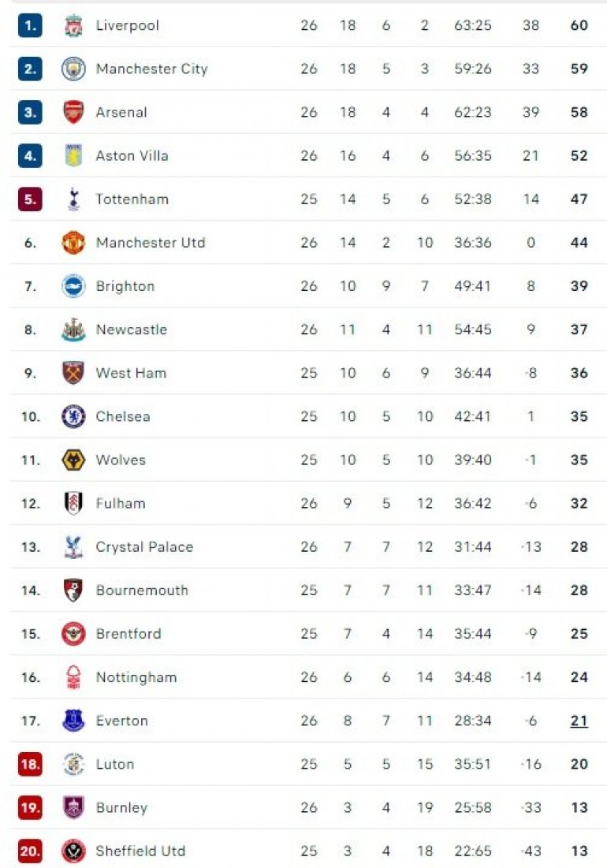Viewport: 607px width, 868px height.
Task: Click Everton's underlined 21 points value
Action: (x=579, y=721)
